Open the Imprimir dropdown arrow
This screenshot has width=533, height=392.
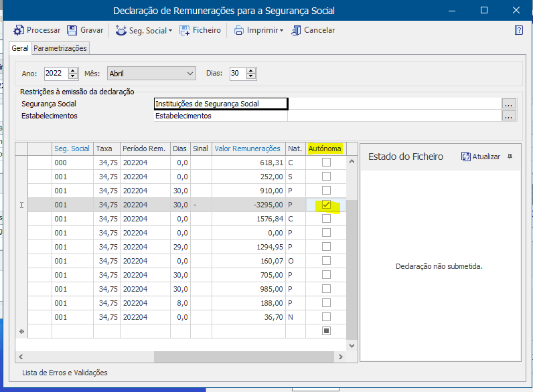282,31
